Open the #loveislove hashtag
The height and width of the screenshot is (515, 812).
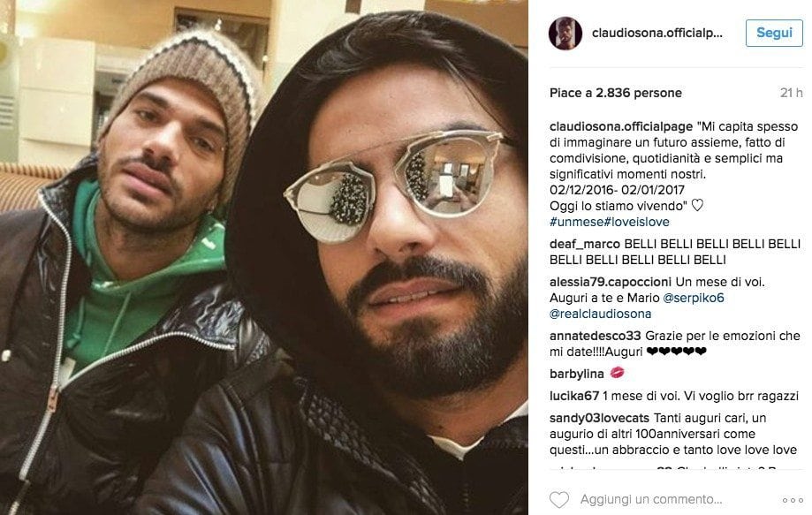click(636, 222)
